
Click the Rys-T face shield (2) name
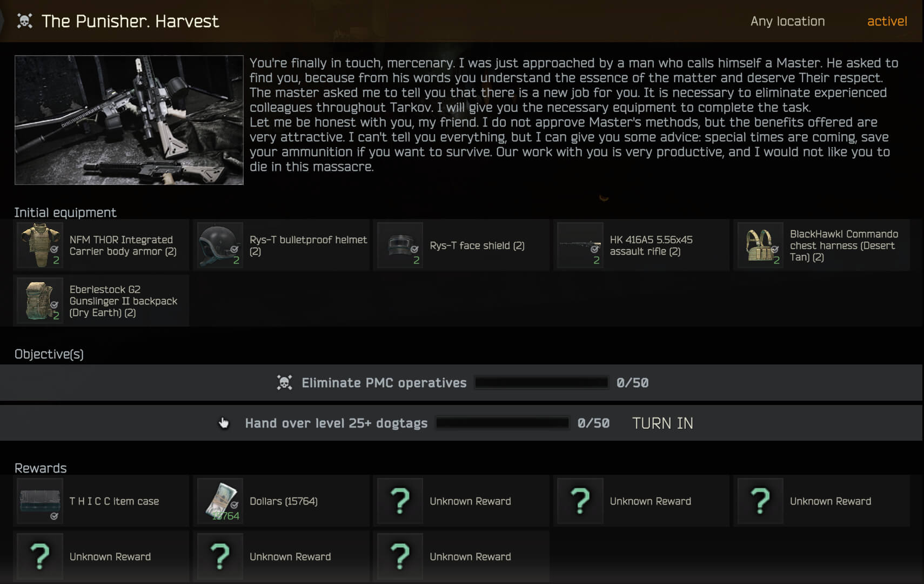(x=477, y=245)
